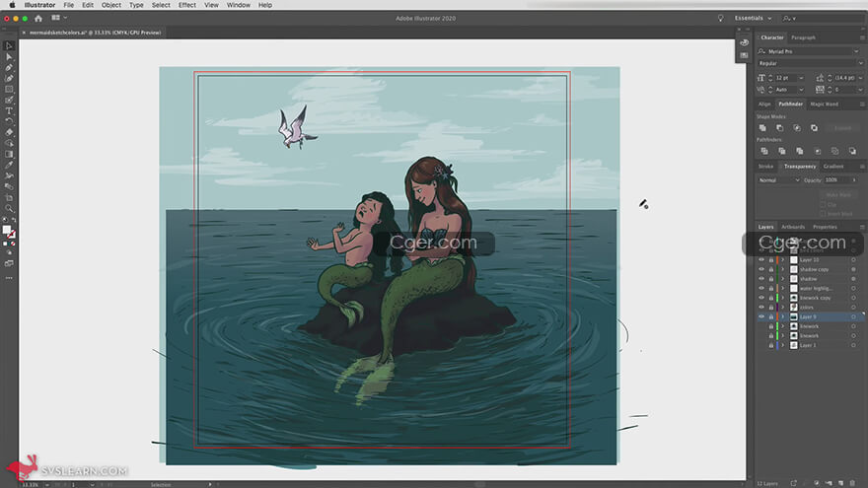The height and width of the screenshot is (488, 868).
Task: Open the font family Myriad Pro dropdown
Action: click(x=856, y=51)
